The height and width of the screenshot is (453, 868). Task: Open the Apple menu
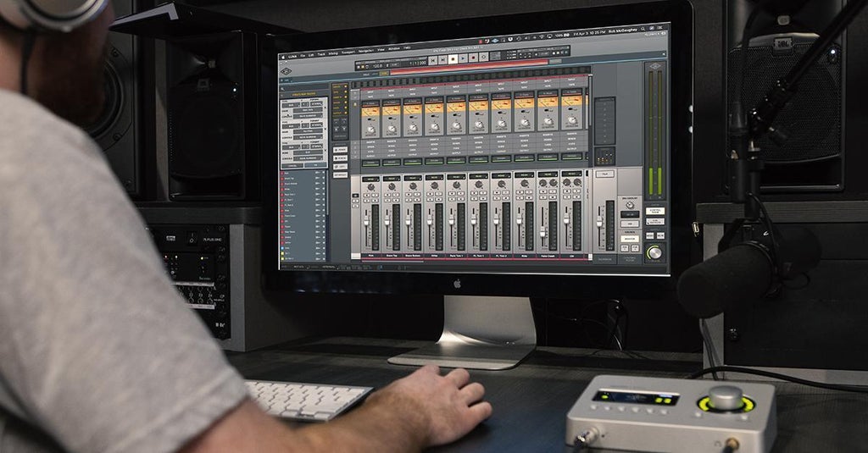(x=283, y=57)
